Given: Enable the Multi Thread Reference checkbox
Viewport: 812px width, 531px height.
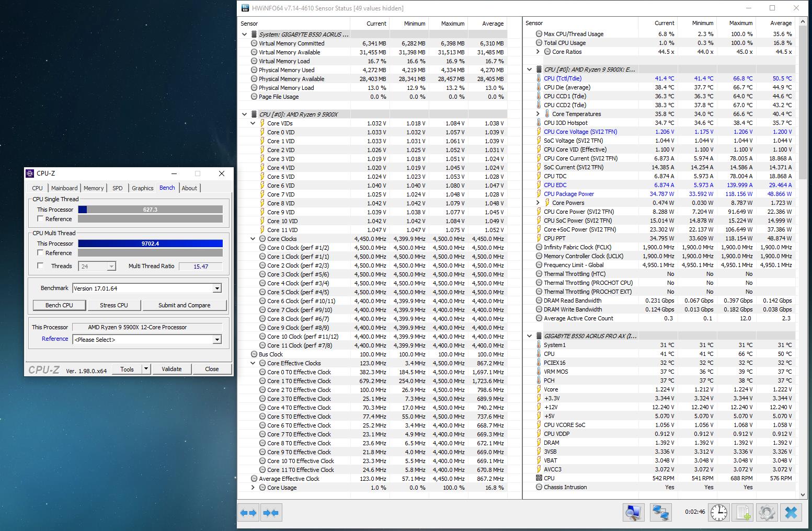Looking at the screenshot, I should pyautogui.click(x=40, y=253).
